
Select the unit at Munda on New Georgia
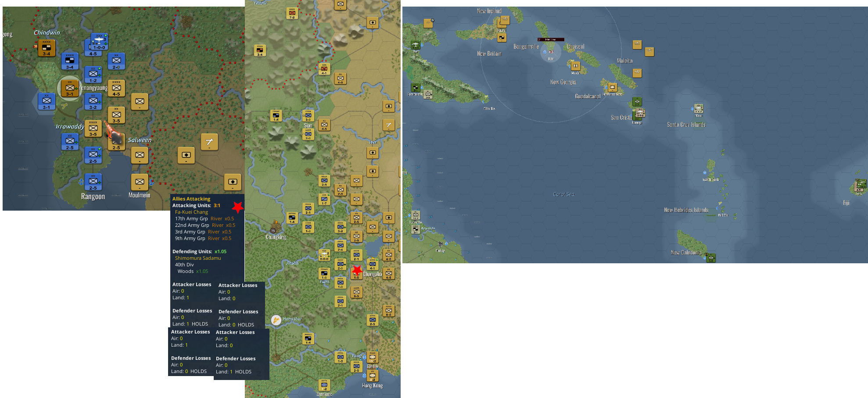pyautogui.click(x=575, y=66)
